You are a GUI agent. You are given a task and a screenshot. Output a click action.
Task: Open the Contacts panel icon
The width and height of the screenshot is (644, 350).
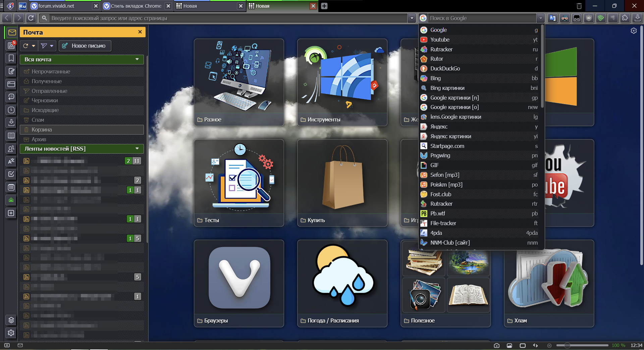pos(11,148)
